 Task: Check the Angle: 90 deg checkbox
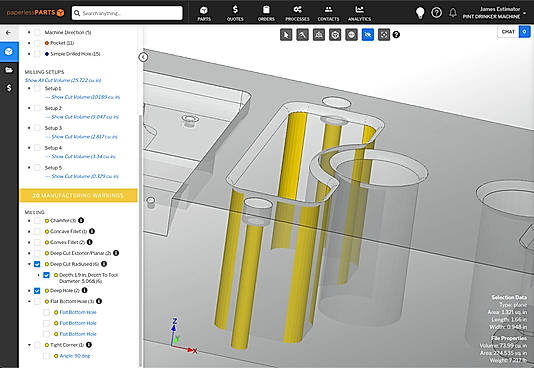pyautogui.click(x=46, y=356)
